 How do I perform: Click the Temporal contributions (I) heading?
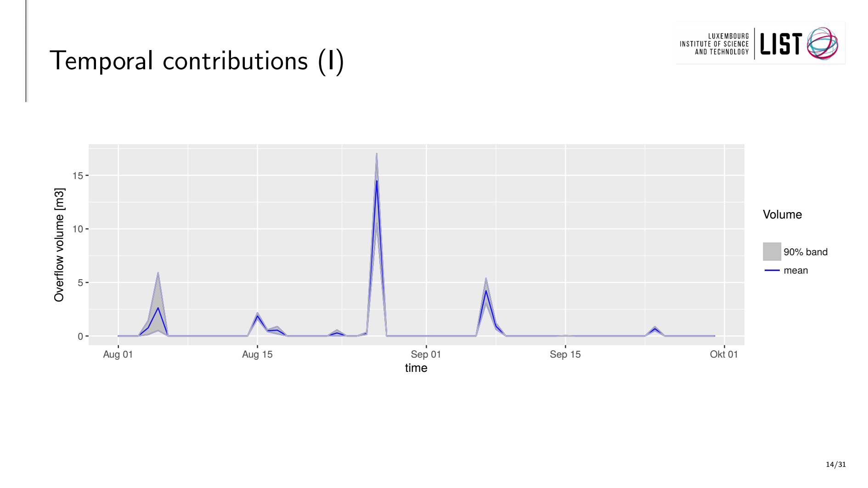pos(197,61)
